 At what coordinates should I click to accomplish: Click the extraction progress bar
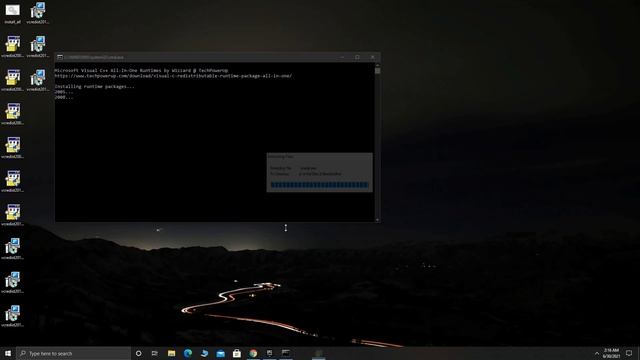point(319,185)
